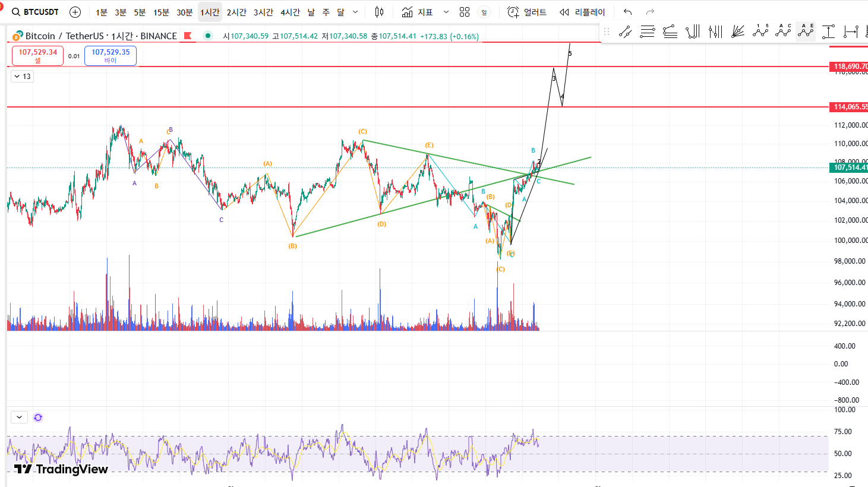Click the TradingView logo

[61, 469]
